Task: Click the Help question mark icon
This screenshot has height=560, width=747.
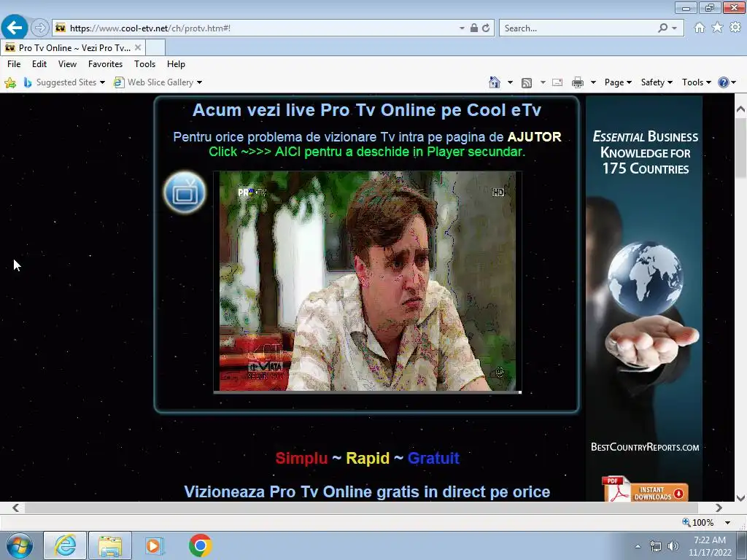Action: pos(723,82)
